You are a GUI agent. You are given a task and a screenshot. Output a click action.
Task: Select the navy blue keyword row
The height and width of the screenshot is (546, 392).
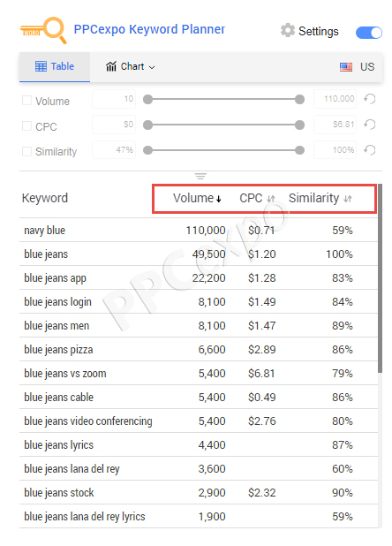(199, 231)
